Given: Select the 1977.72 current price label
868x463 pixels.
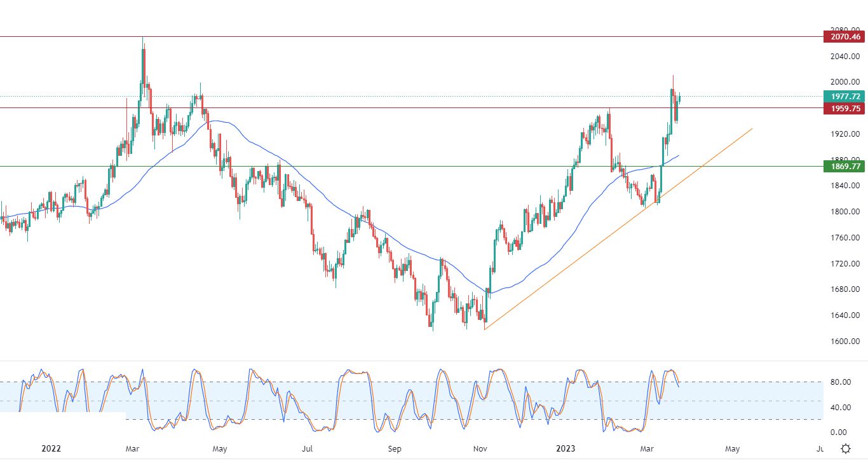Looking at the screenshot, I should (844, 97).
